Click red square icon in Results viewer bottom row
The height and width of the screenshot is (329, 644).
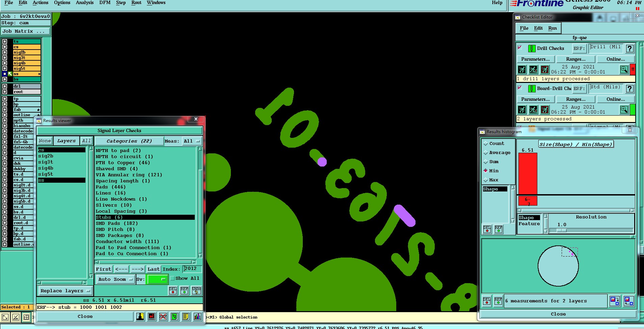click(152, 316)
